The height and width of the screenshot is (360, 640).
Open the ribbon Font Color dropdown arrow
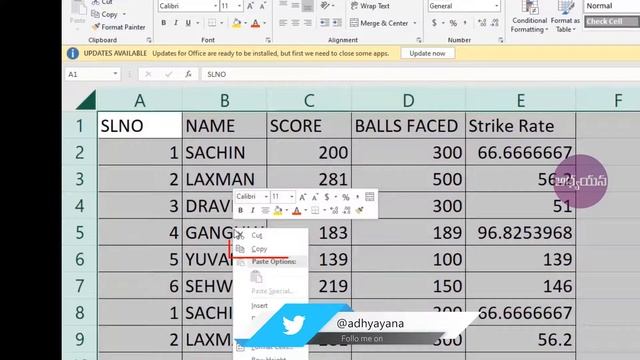(264, 23)
